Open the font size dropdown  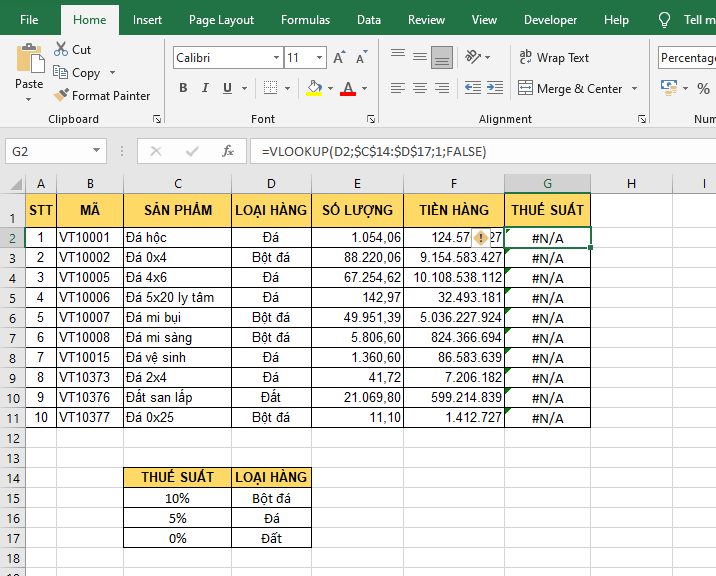point(319,58)
